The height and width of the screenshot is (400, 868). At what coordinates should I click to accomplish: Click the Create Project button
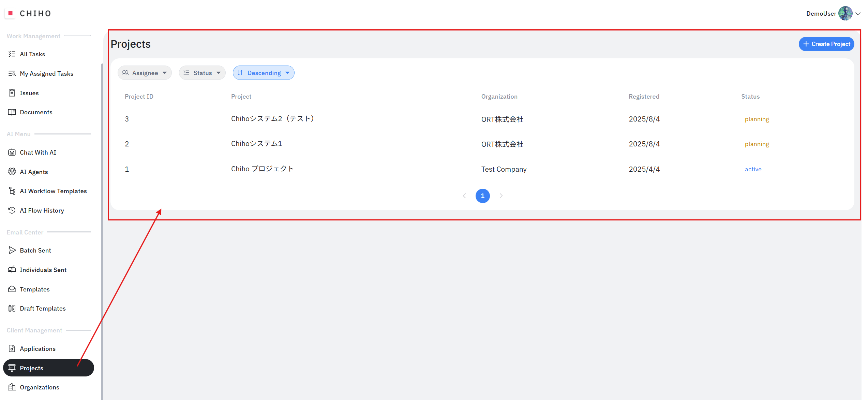(826, 44)
